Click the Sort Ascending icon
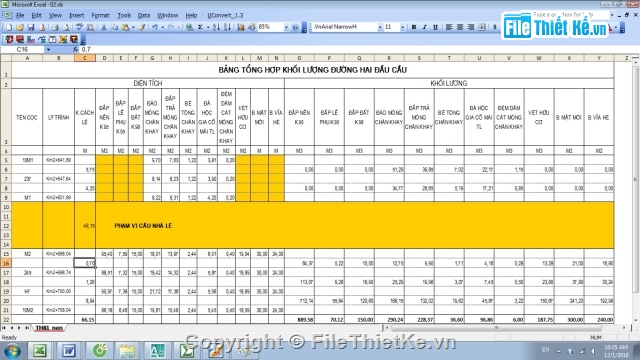 point(216,27)
